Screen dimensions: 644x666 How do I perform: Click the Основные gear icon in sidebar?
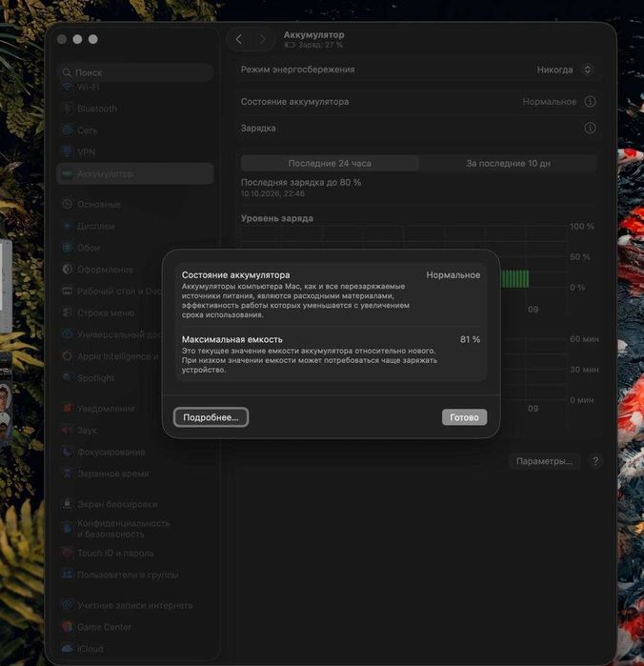pos(67,204)
